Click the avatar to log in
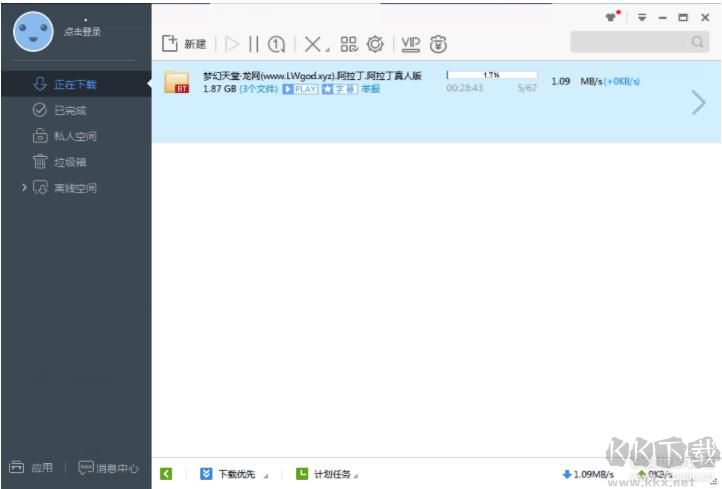Image resolution: width=722 pixels, height=489 pixels. 33,31
